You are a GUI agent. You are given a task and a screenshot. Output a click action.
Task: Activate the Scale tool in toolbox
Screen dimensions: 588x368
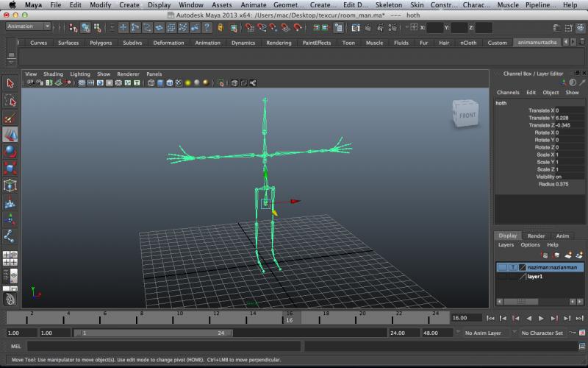(x=10, y=169)
